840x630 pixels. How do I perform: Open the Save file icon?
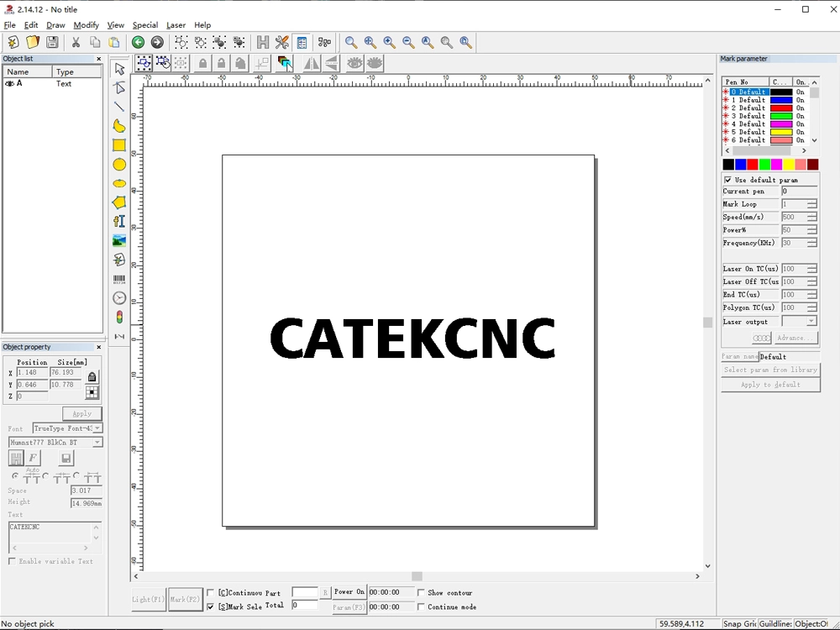[51, 42]
